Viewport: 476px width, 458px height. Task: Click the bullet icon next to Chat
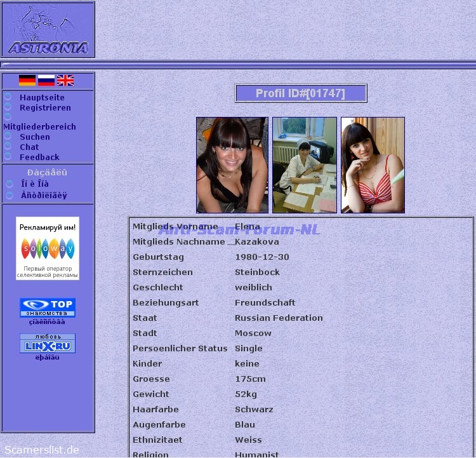pyautogui.click(x=8, y=146)
